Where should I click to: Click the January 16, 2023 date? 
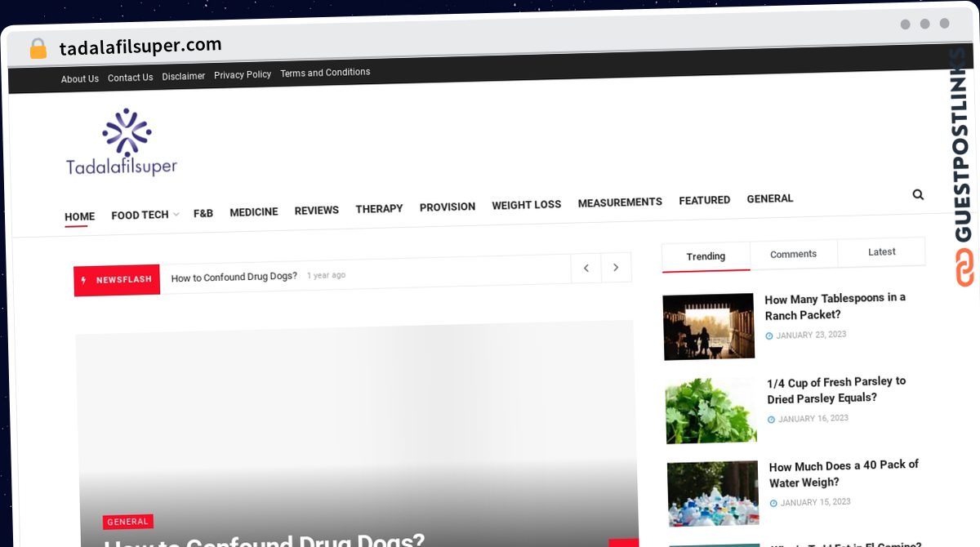click(813, 419)
